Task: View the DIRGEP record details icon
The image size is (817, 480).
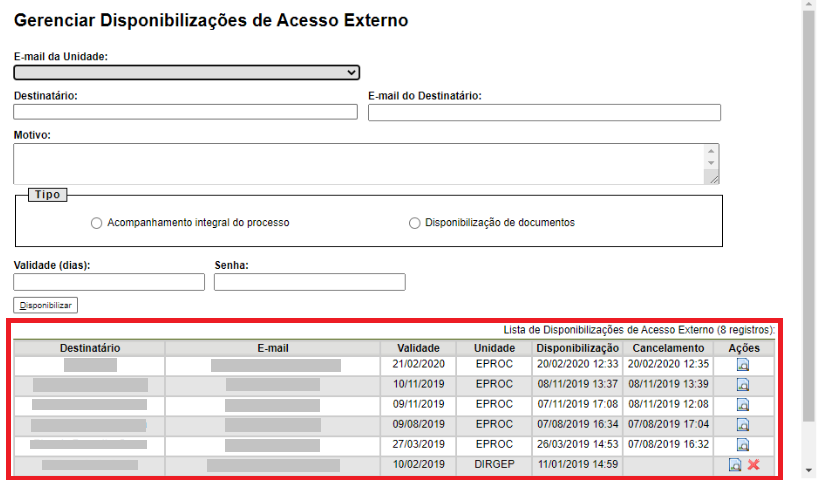Action: click(x=735, y=465)
